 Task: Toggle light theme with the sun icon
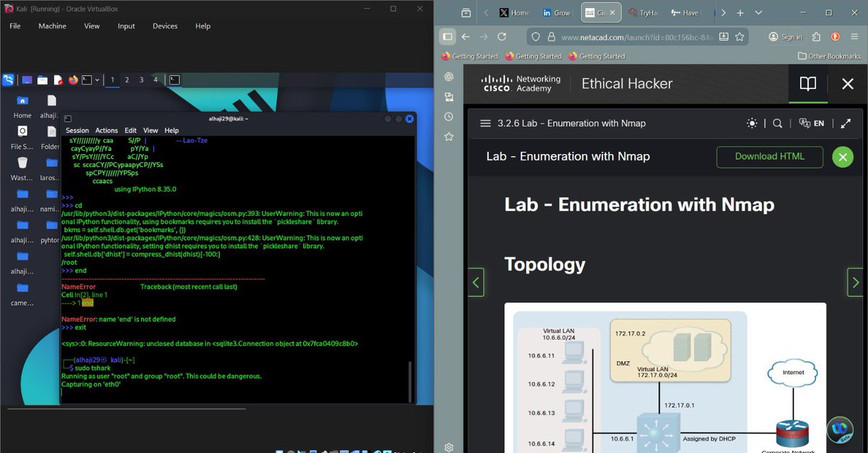(752, 123)
